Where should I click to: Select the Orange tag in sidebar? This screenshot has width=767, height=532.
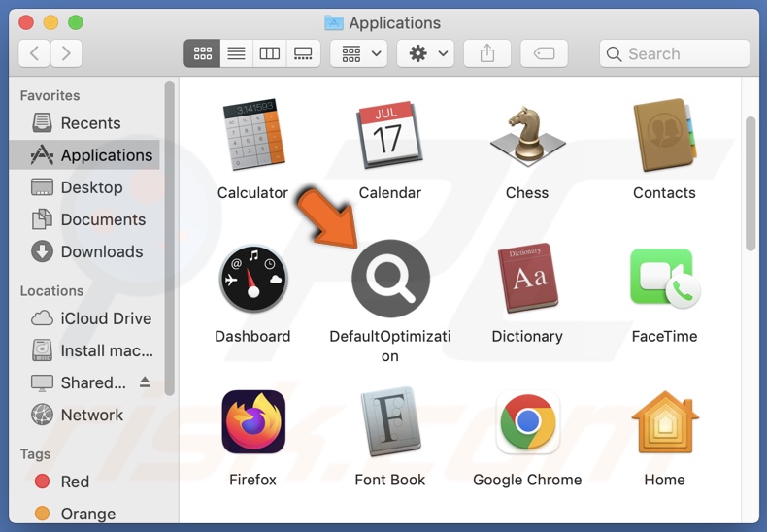[84, 514]
